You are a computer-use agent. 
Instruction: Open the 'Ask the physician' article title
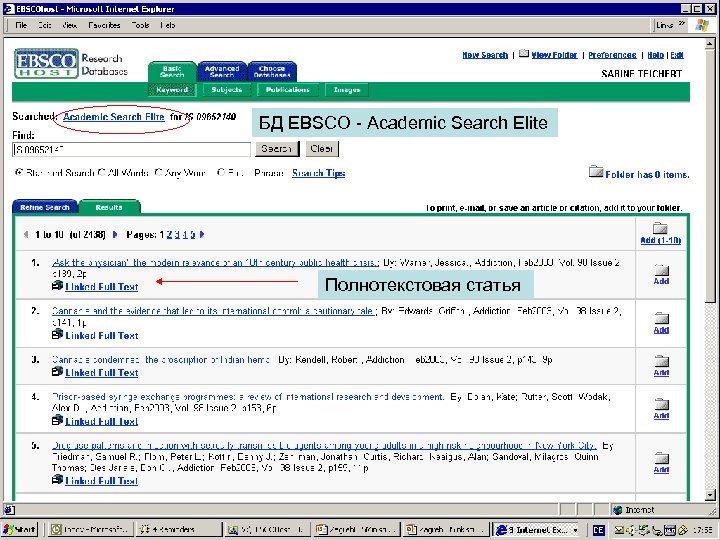(215, 263)
